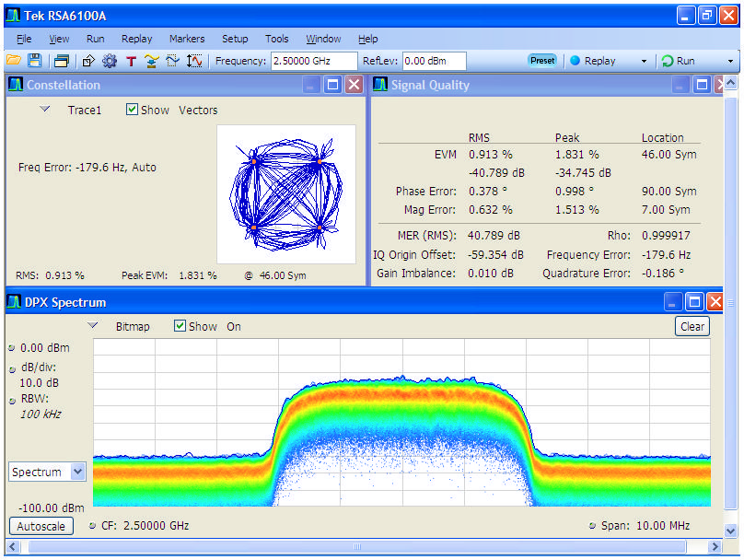Open a saved file using the folder icon
Image resolution: width=744 pixels, height=560 pixels.
(15, 61)
